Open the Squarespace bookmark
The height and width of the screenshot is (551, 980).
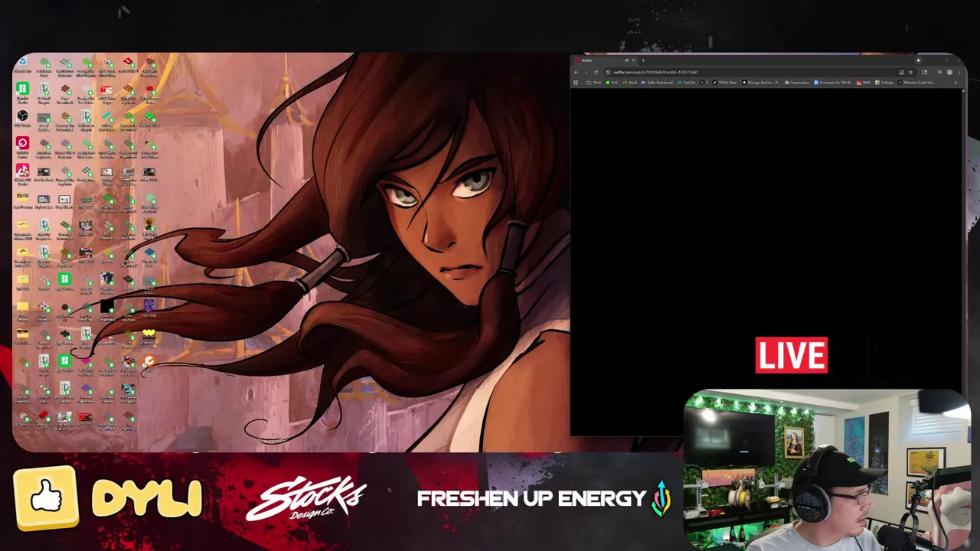798,83
